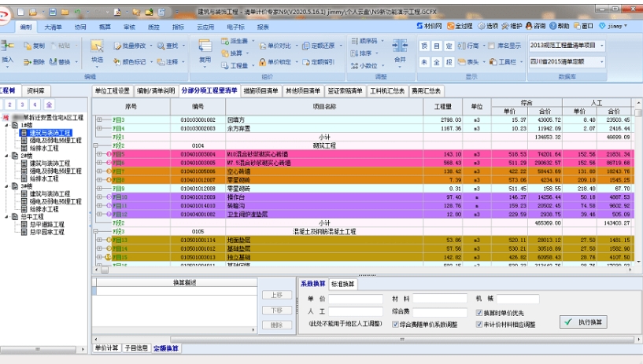
Task: Open 全过程 from the top bar
Action: tap(460, 26)
